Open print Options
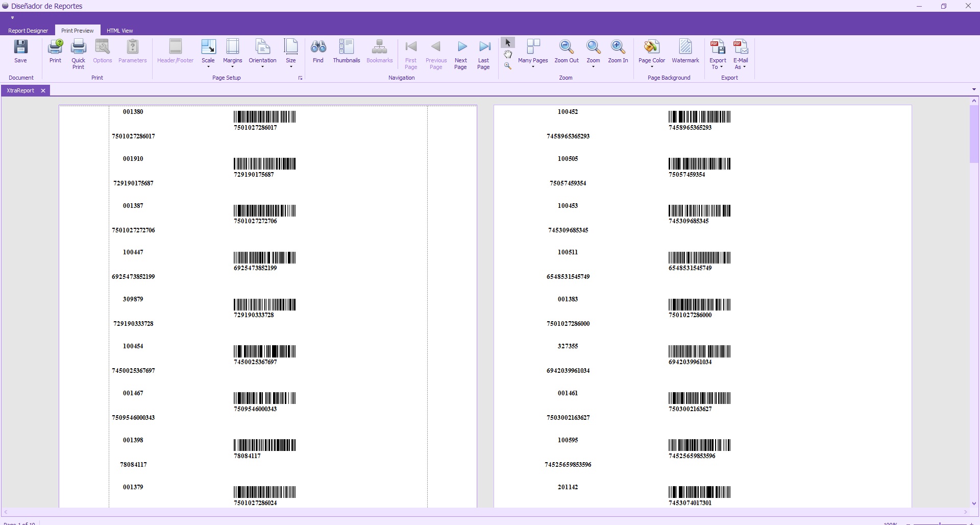This screenshot has height=525, width=980. [103, 51]
